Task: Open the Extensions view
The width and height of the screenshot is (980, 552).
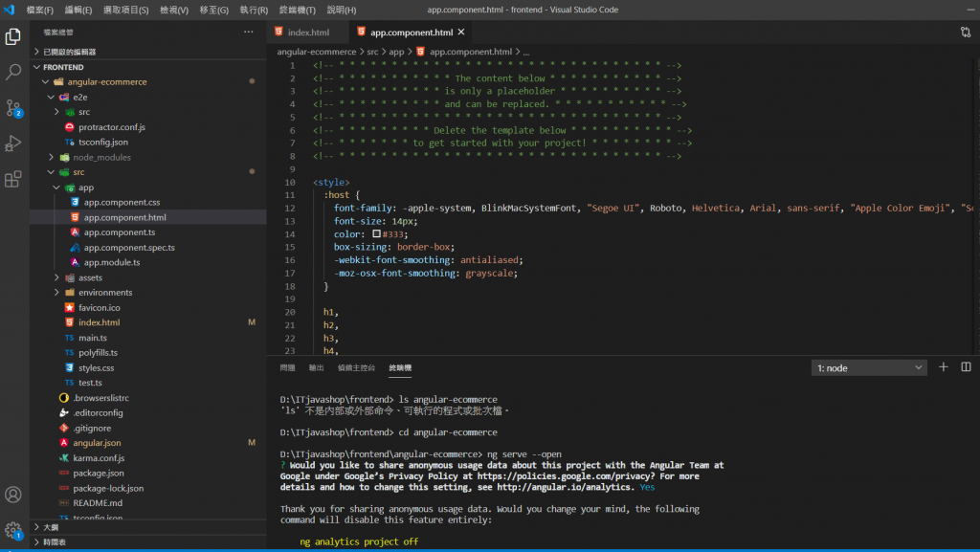Action: 13,179
